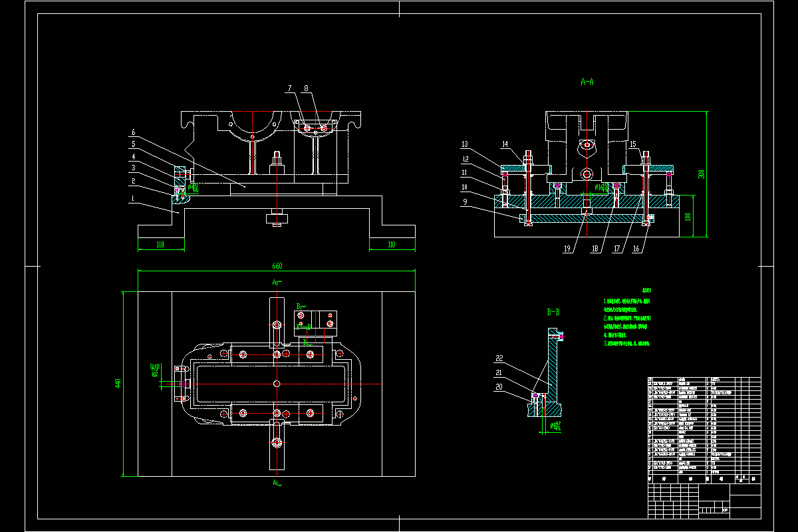Click part balloon number 2
This screenshot has height=532, width=798.
(x=133, y=181)
